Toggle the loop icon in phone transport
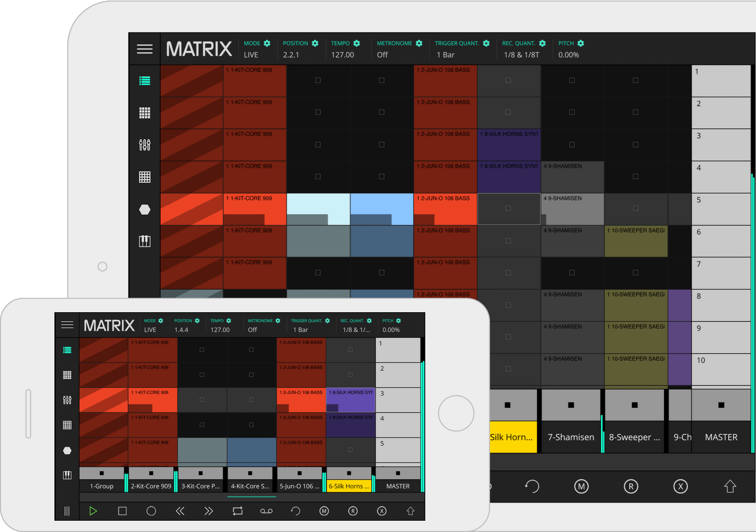The width and height of the screenshot is (756, 532). point(237,511)
